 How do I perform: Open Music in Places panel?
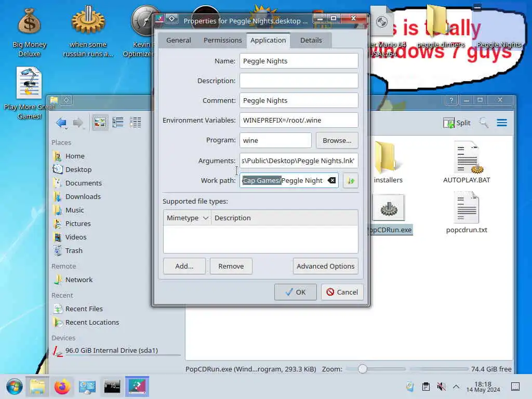tap(74, 210)
